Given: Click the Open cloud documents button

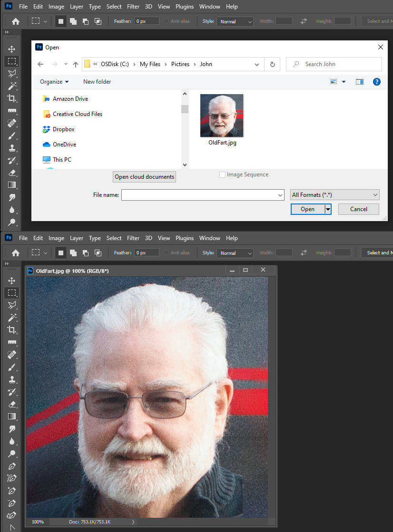Looking at the screenshot, I should click(144, 176).
